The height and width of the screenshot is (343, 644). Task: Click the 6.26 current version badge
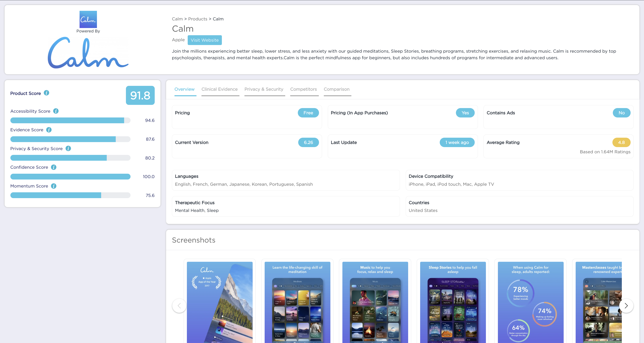pyautogui.click(x=308, y=142)
